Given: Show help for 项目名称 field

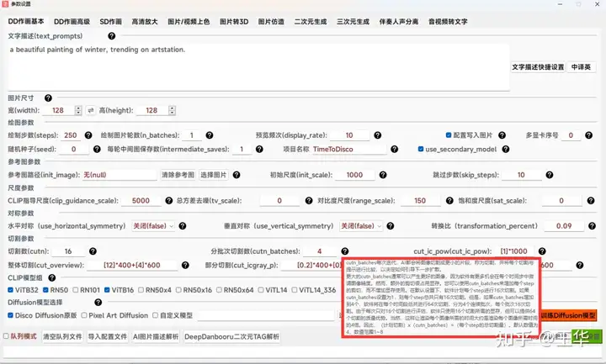Looking at the screenshot, I should click(394, 149).
